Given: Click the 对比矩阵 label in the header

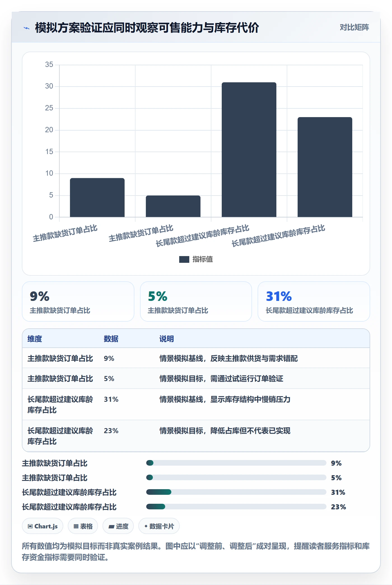Looking at the screenshot, I should (354, 27).
